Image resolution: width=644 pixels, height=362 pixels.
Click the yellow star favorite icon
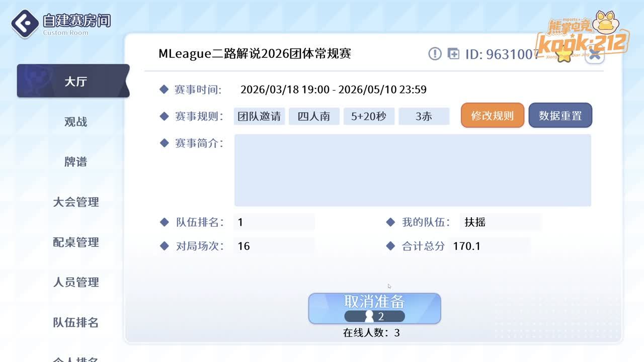(x=563, y=55)
